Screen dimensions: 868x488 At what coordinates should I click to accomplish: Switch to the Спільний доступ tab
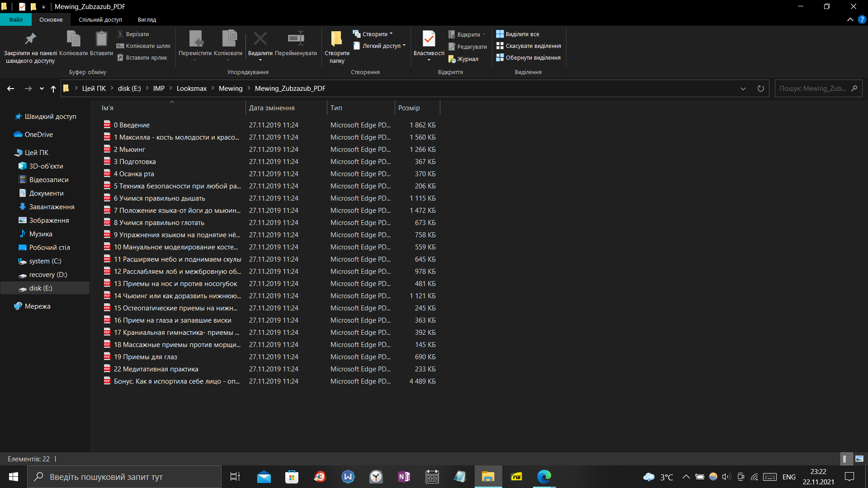100,19
